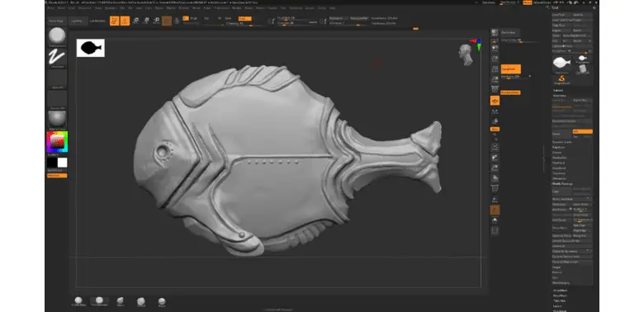Open the material sphere selector
The width and height of the screenshot is (644, 312).
click(x=57, y=120)
